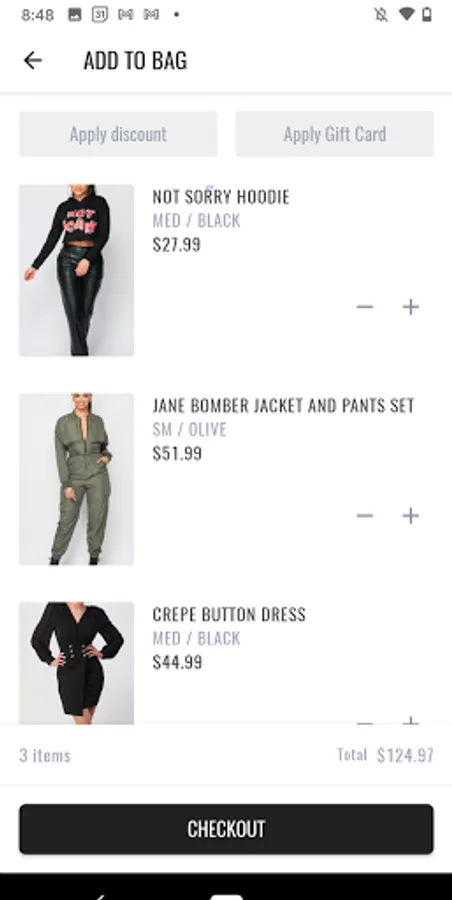Tap the muted notifications bell status icon

coord(381,14)
